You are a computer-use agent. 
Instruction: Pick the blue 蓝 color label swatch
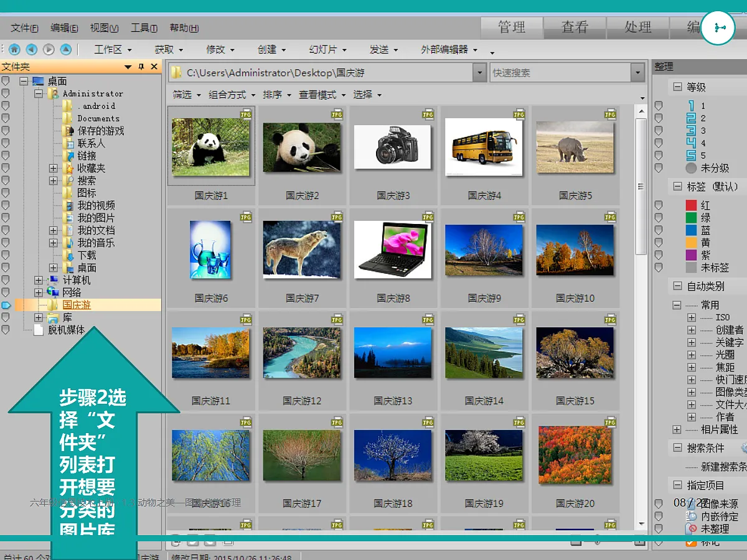[x=691, y=230]
